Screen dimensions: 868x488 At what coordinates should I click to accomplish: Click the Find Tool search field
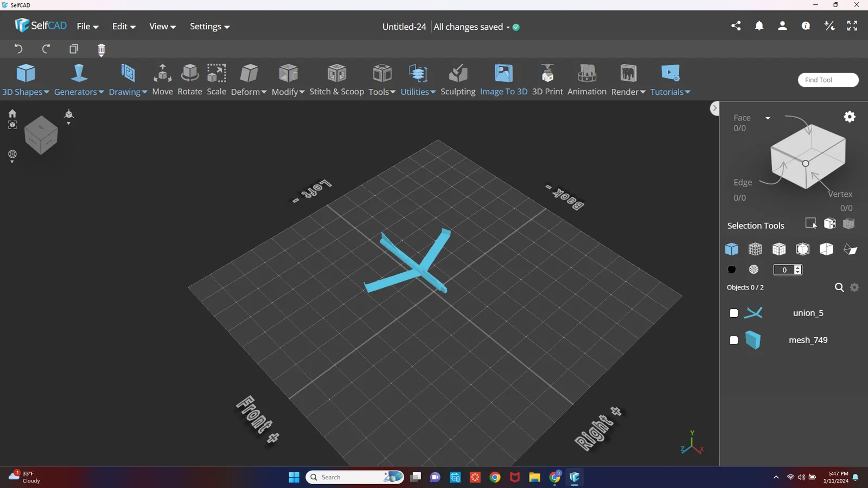coord(828,80)
